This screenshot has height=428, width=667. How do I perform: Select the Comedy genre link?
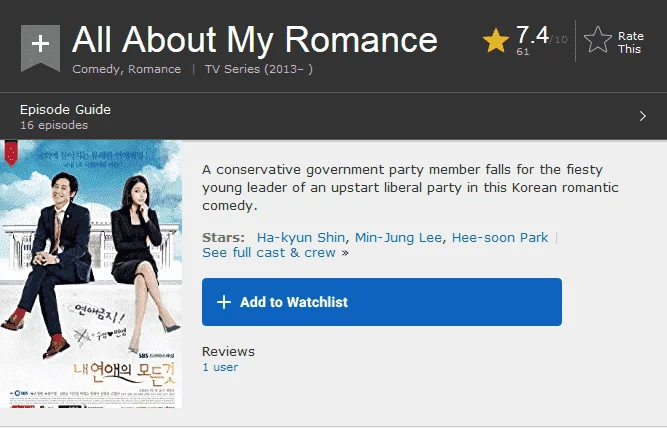[x=96, y=69]
